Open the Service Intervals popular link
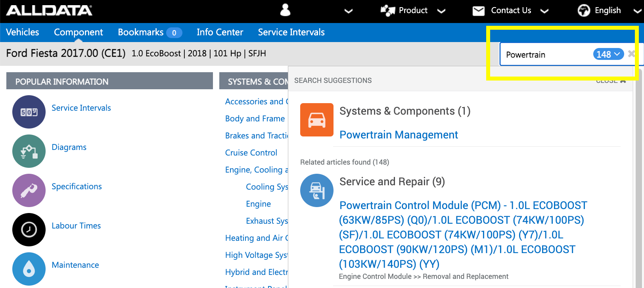 [x=81, y=108]
